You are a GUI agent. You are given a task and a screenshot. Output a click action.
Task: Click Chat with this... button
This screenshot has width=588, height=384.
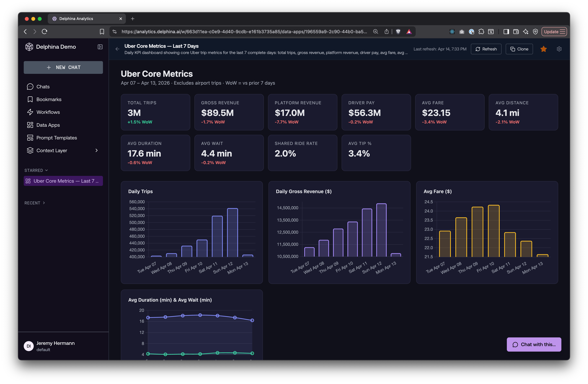pyautogui.click(x=534, y=345)
